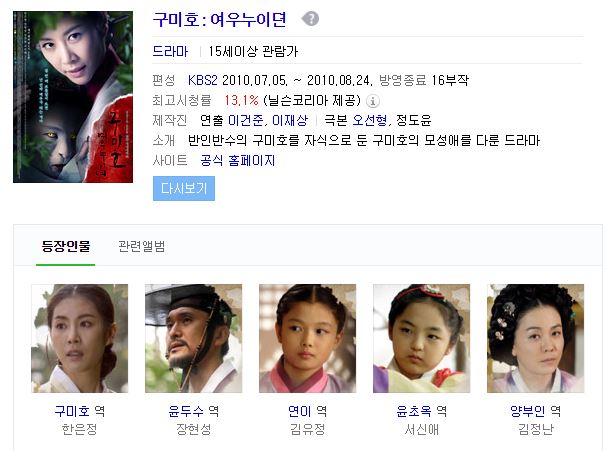Image resolution: width=609 pixels, height=451 pixels.
Task: Click the info icon next to 닐슨코리아 제공
Action: coord(372,101)
